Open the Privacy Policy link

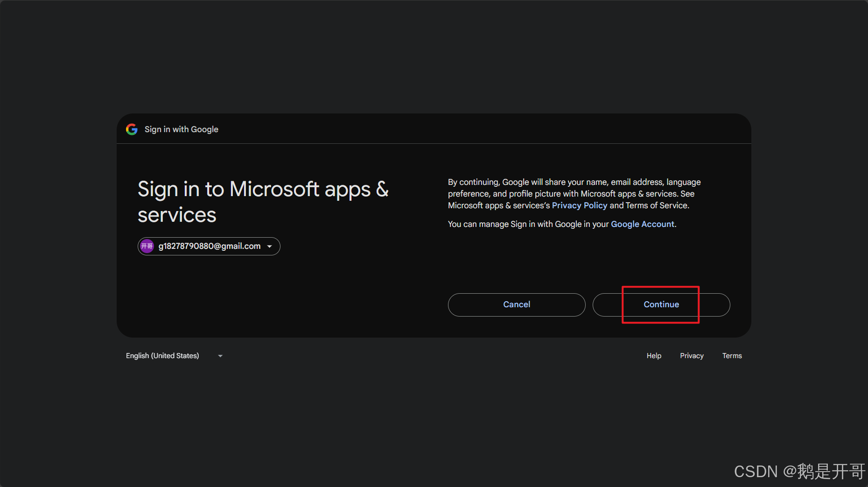click(x=580, y=205)
